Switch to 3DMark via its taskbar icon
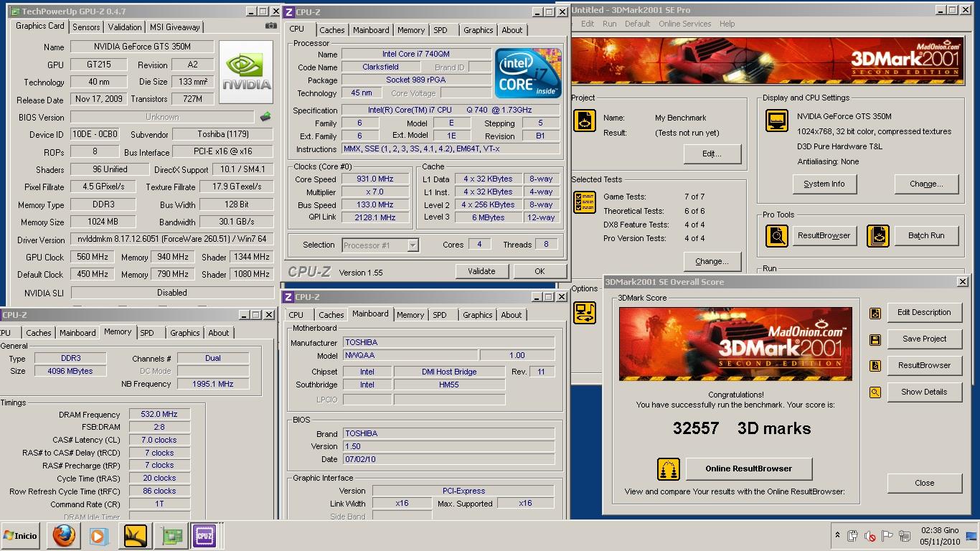 [x=135, y=536]
